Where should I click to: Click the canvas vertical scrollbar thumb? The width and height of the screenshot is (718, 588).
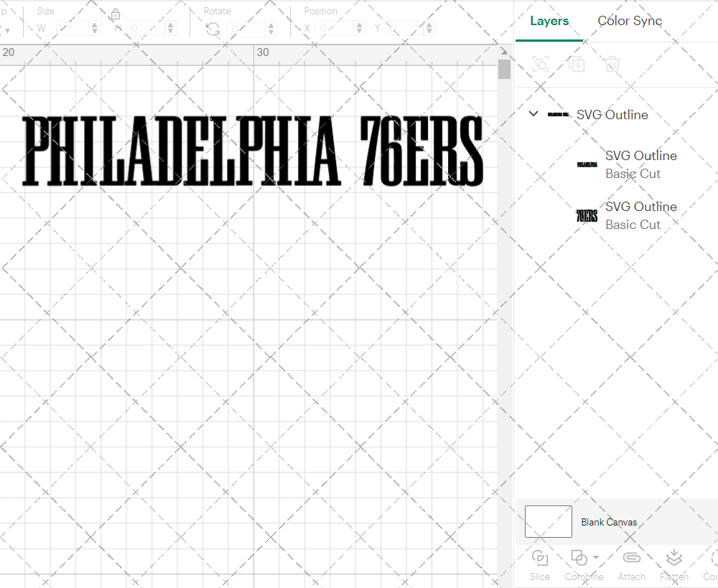click(x=504, y=69)
